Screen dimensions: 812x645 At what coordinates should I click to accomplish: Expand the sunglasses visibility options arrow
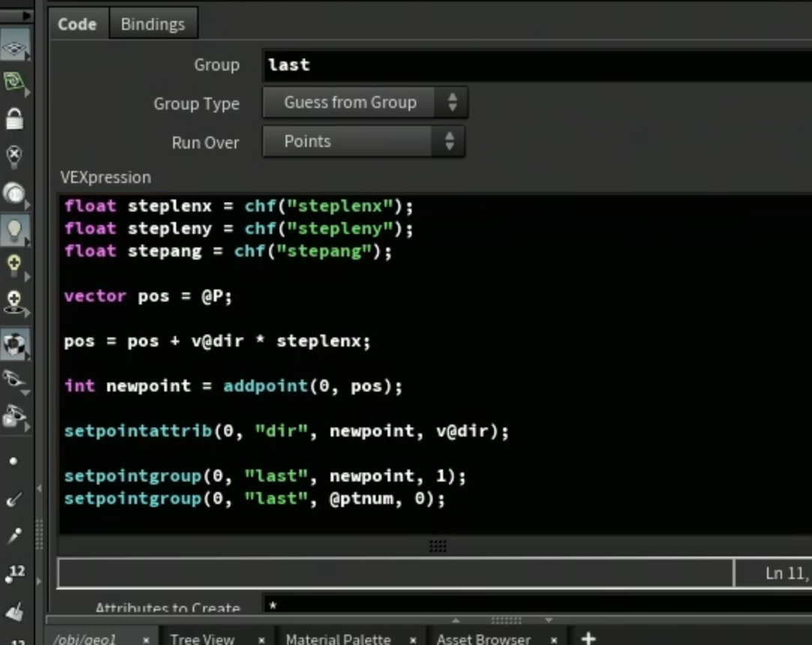25,393
